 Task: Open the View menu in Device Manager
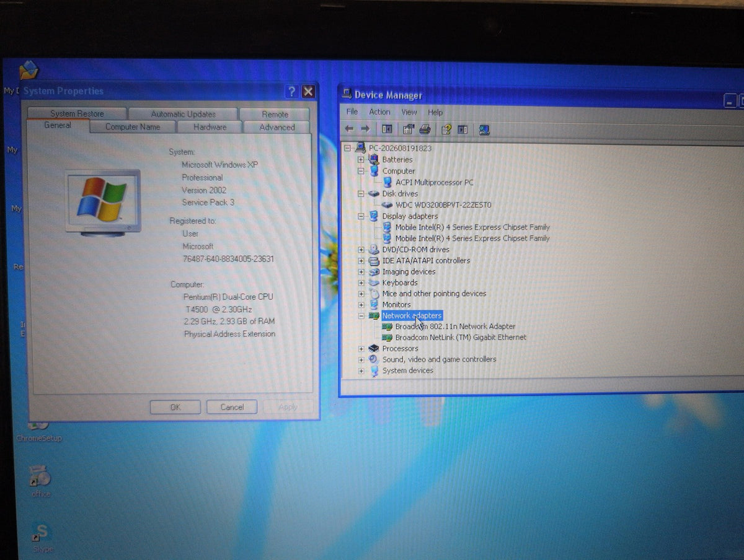point(409,112)
